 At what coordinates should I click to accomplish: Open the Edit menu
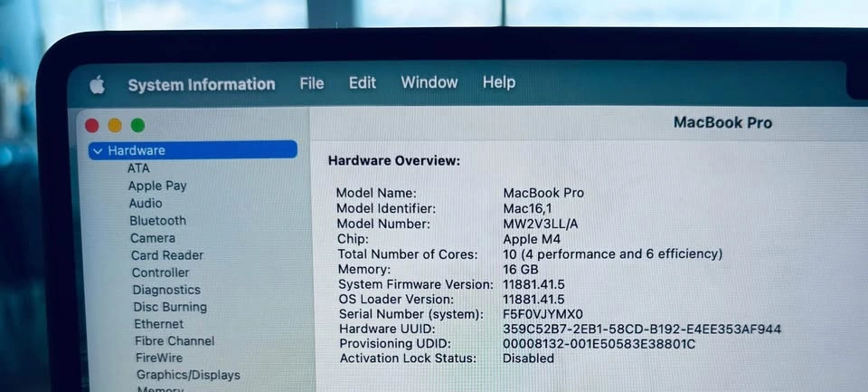click(x=362, y=82)
